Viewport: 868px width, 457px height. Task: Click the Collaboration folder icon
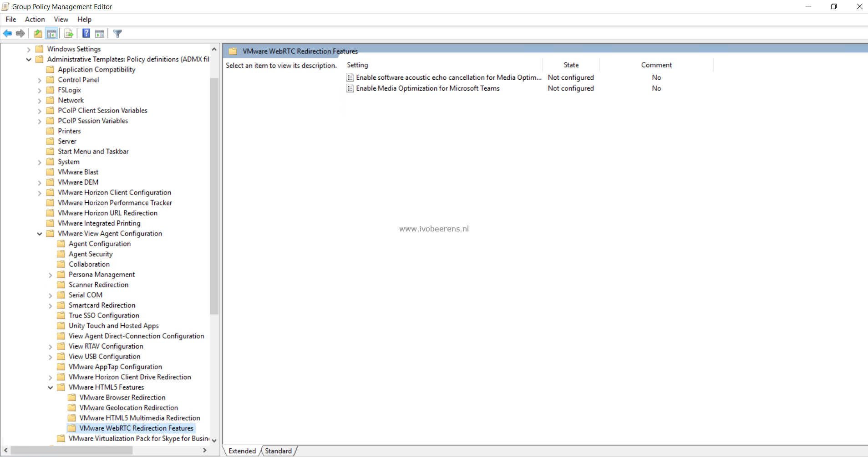pos(61,264)
